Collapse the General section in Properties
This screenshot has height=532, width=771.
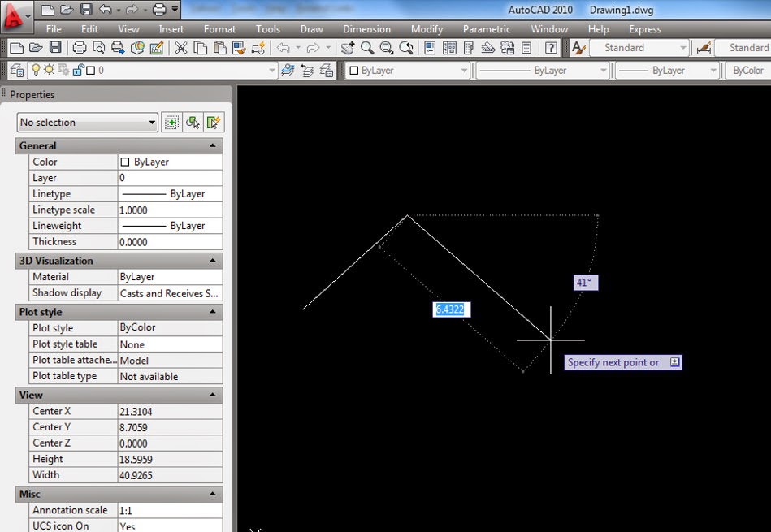point(214,145)
